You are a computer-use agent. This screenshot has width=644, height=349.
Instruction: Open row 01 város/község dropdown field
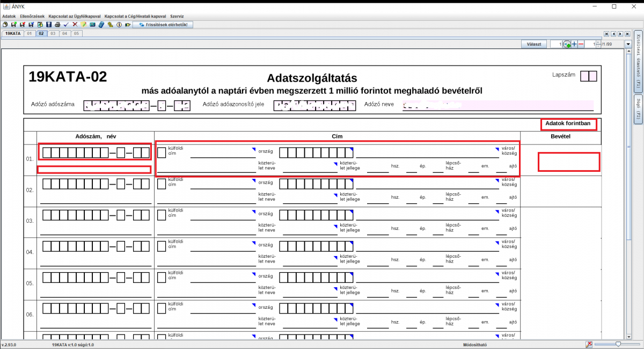427,152
